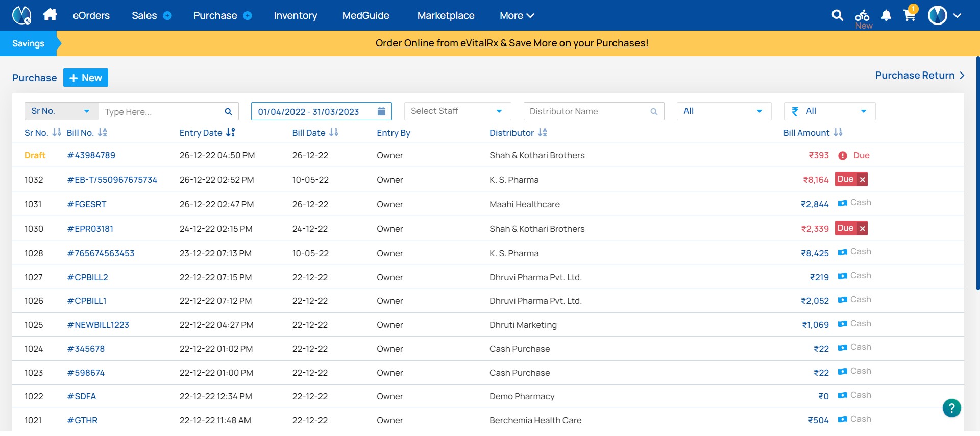This screenshot has width=980, height=436.
Task: Open the search magnifier in top bar
Action: pos(837,15)
